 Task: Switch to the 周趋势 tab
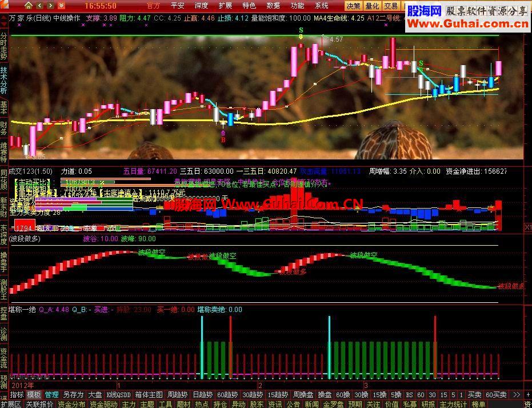pos(178,395)
